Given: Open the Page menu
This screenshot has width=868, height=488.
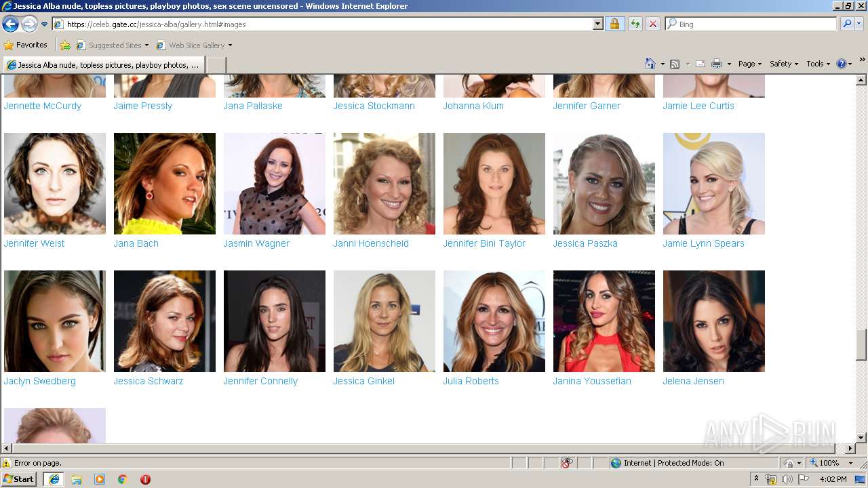Looking at the screenshot, I should point(749,64).
